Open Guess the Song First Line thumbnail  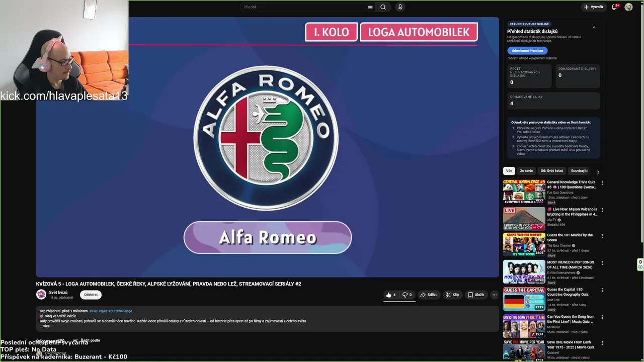click(524, 326)
